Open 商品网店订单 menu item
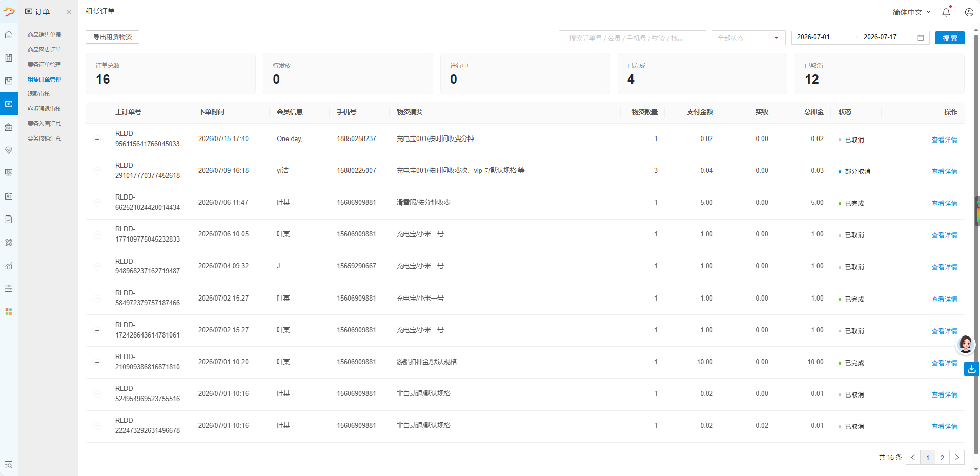Viewport: 980px width, 476px height. (44, 50)
